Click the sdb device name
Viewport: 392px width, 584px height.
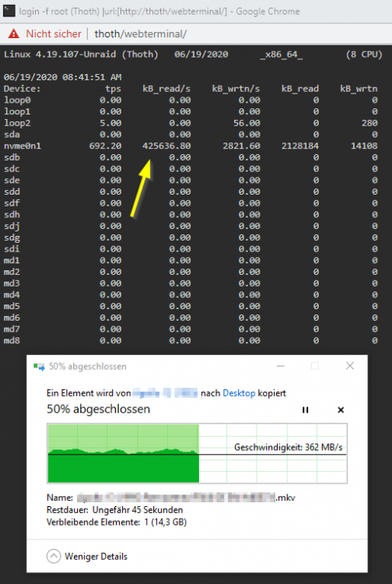12,157
